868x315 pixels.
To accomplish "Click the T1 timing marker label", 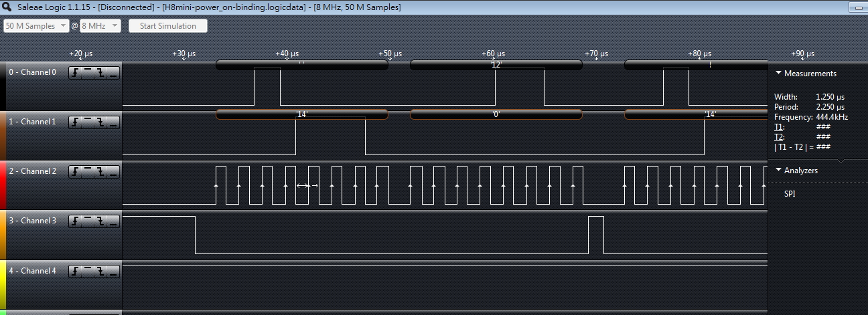I will pyautogui.click(x=778, y=127).
